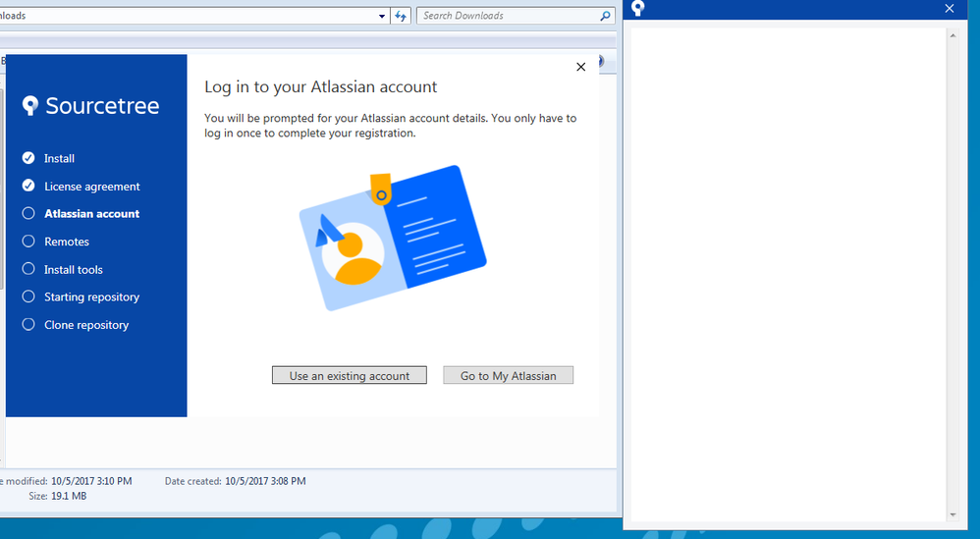Click the Log in to your Atlassian account heading
Screen dimensions: 980x539
coord(321,86)
